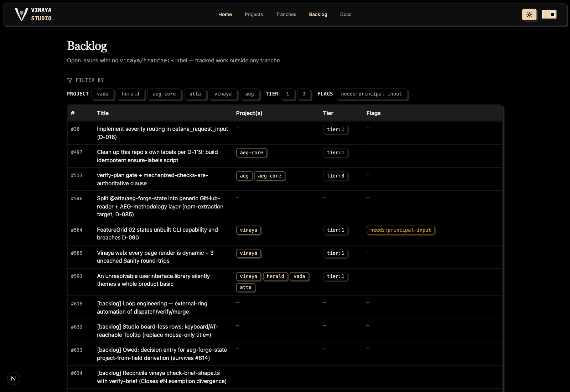Go to the Home nav item
Screen dimensions: 570x392
coord(225,14)
